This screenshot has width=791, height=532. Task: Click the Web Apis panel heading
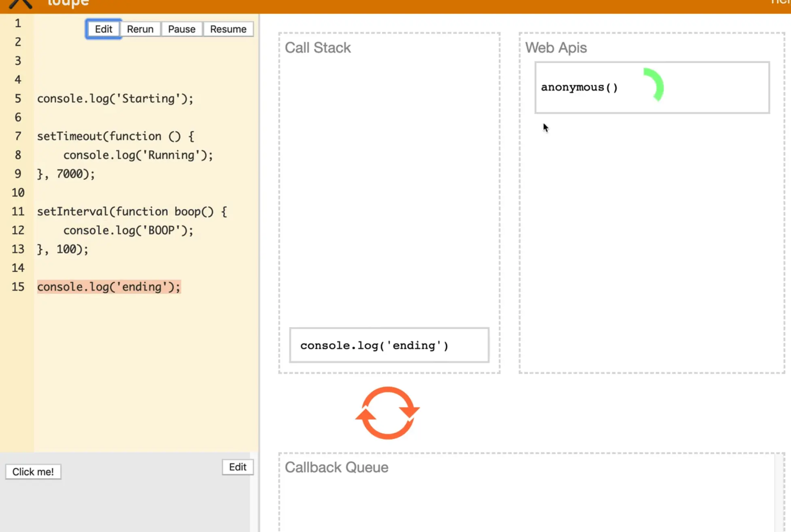click(x=555, y=48)
